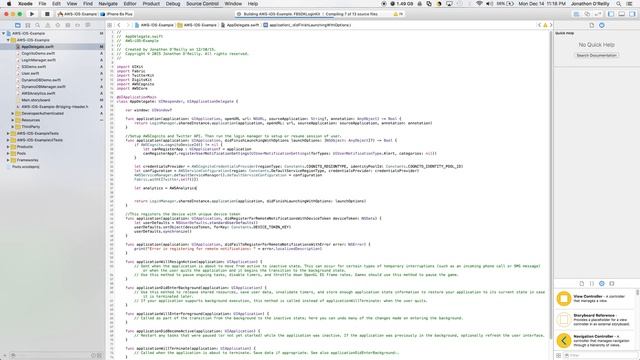This screenshot has height=360, width=640.
Task: Open the Breakpoint navigator
Action: (78, 25)
